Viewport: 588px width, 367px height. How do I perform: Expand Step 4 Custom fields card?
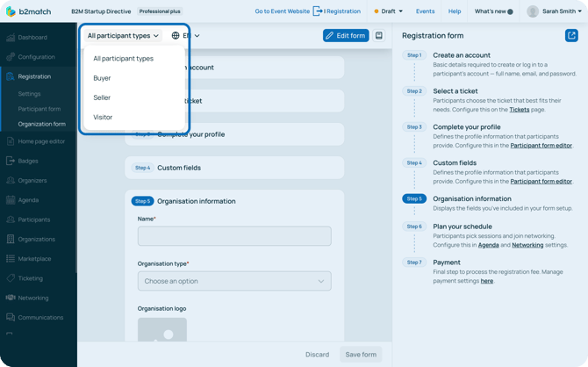pyautogui.click(x=234, y=168)
